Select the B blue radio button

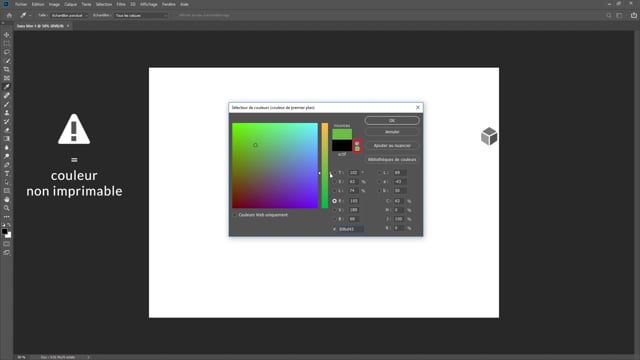(x=334, y=219)
